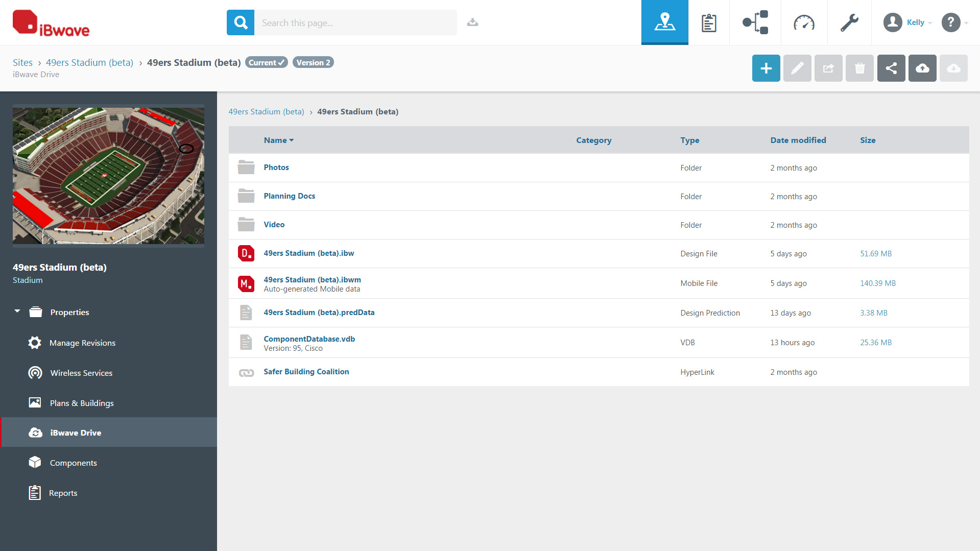The image size is (980, 551).
Task: Click the 3.38 MB size value
Action: [874, 313]
